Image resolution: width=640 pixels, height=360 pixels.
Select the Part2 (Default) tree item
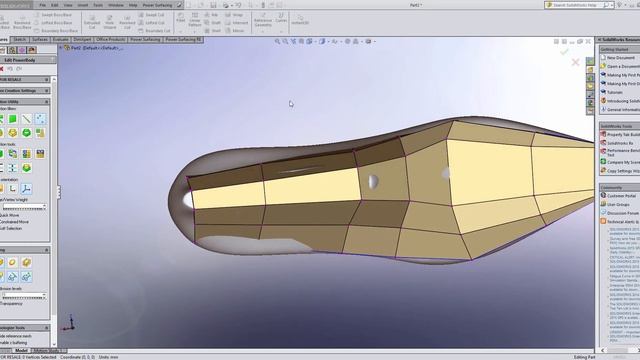pyautogui.click(x=93, y=48)
